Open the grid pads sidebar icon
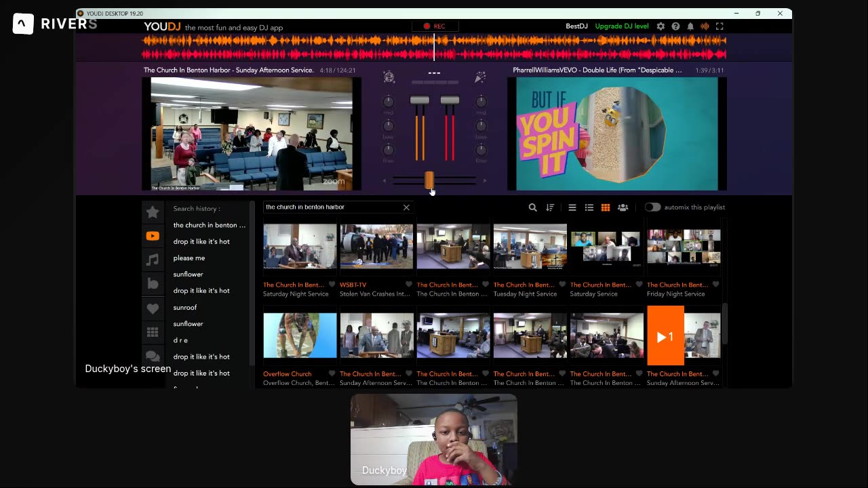This screenshot has width=868, height=488. (153, 332)
